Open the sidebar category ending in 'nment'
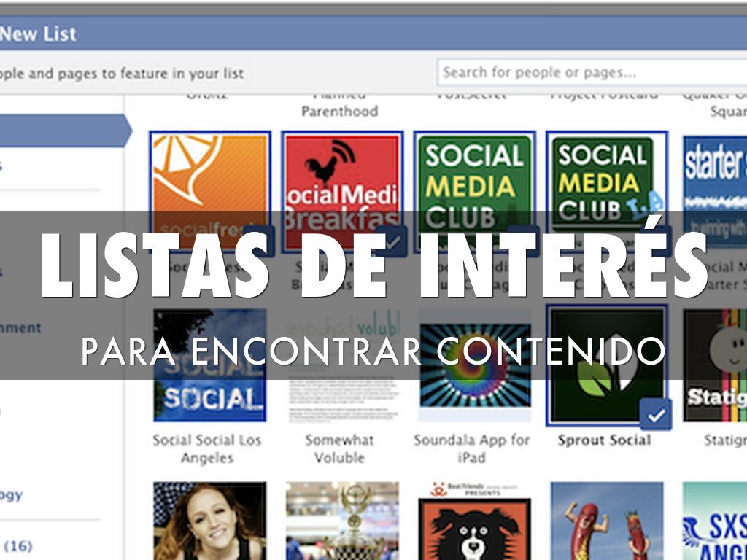 tap(20, 328)
